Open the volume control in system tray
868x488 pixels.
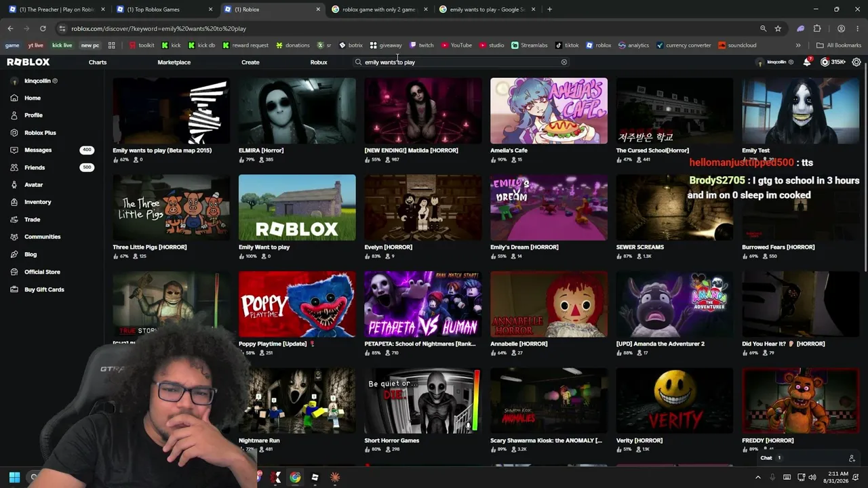point(812,477)
